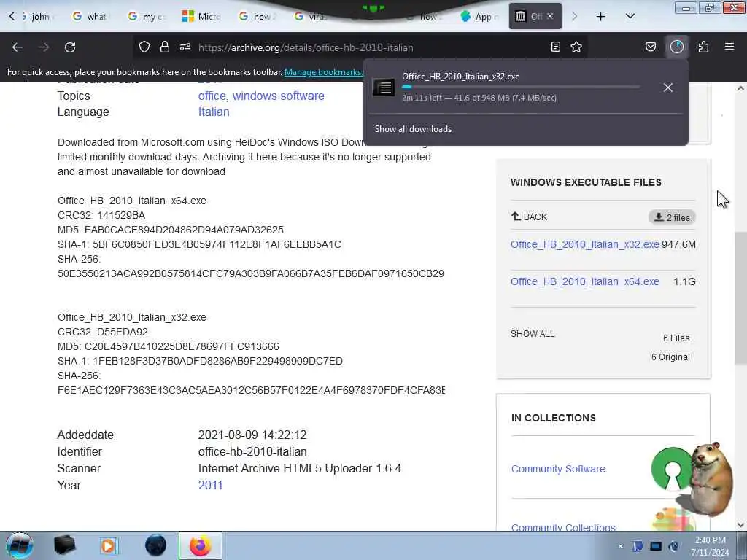Switch to the 'how' Google tab
Viewport: 747px width, 560px height.
259,17
